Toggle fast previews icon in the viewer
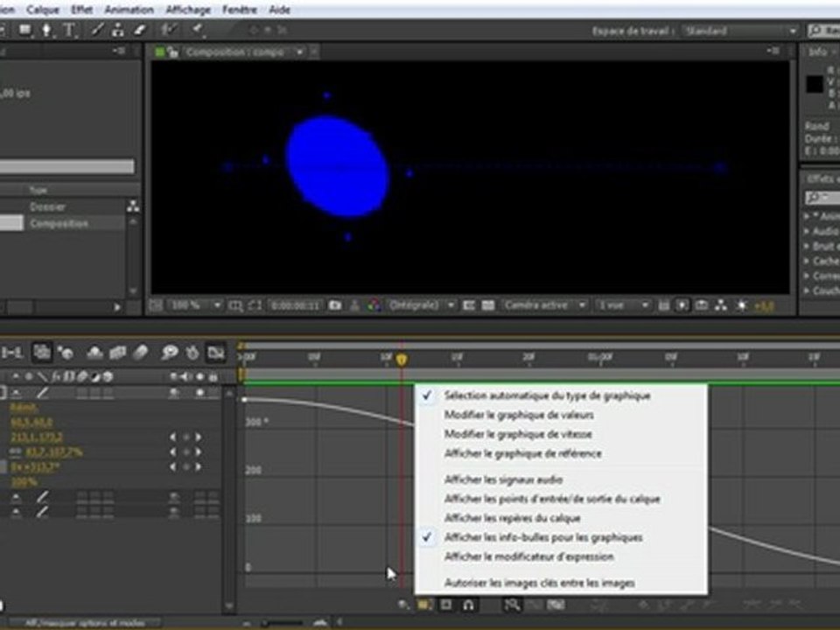Image resolution: width=840 pixels, height=630 pixels. [x=682, y=305]
